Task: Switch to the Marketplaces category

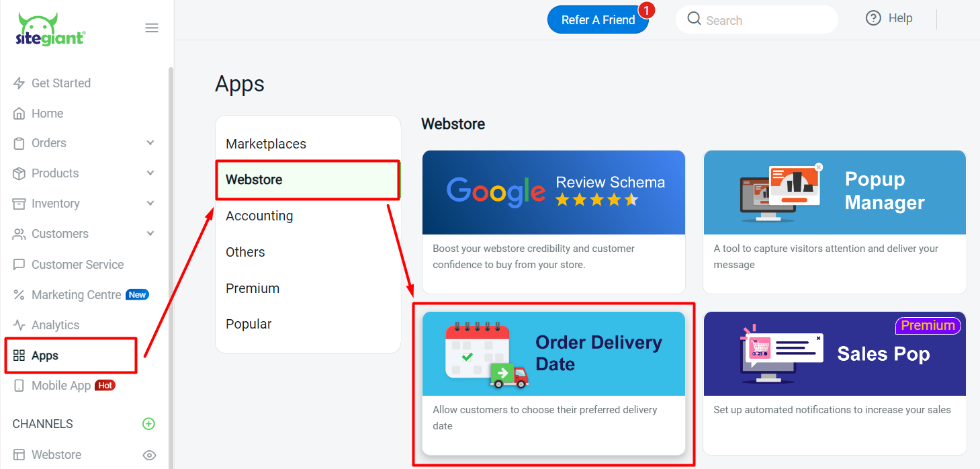Action: pos(266,143)
